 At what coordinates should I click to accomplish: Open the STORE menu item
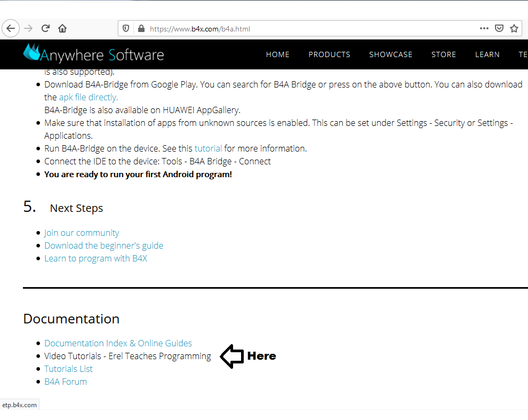tap(444, 54)
